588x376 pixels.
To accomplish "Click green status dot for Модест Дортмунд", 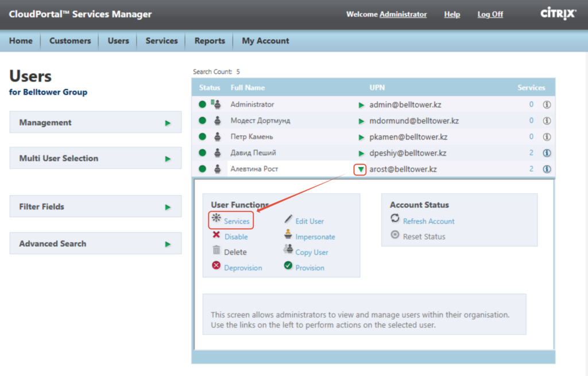I will click(x=202, y=121).
